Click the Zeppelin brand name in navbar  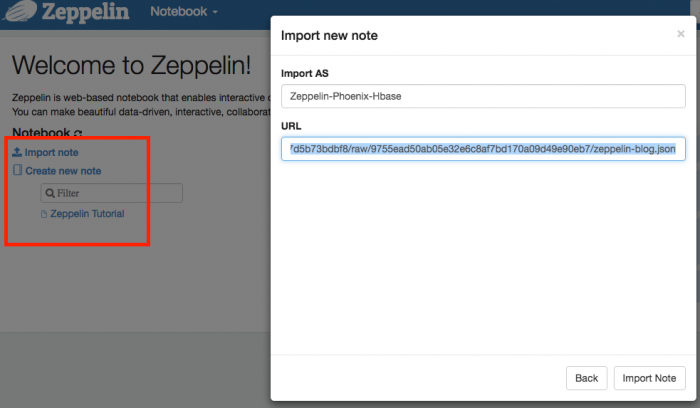click(87, 13)
